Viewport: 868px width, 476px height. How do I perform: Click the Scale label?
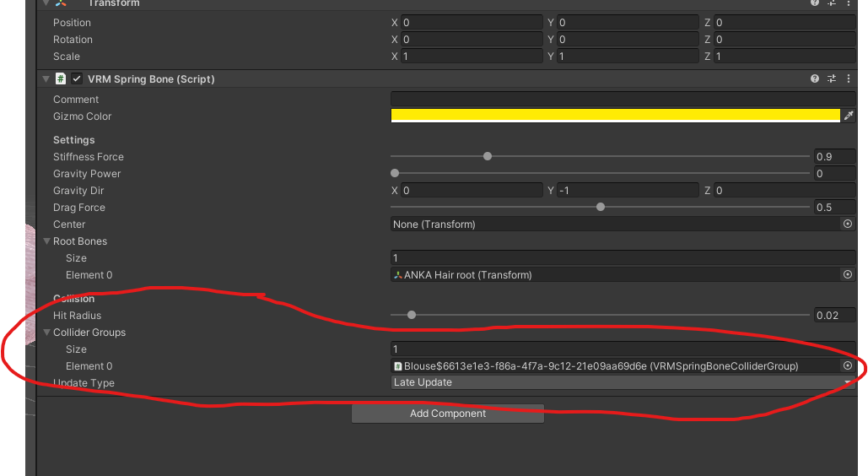[x=67, y=57]
